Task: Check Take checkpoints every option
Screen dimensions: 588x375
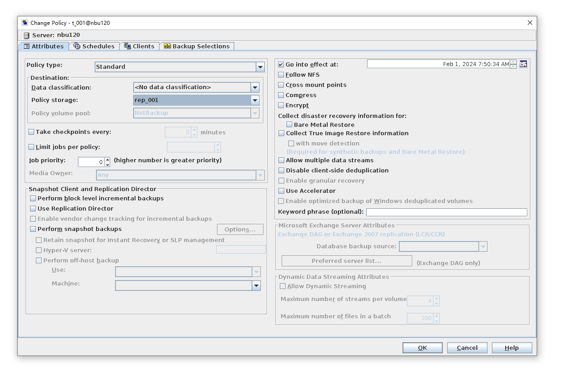Action: pos(31,132)
